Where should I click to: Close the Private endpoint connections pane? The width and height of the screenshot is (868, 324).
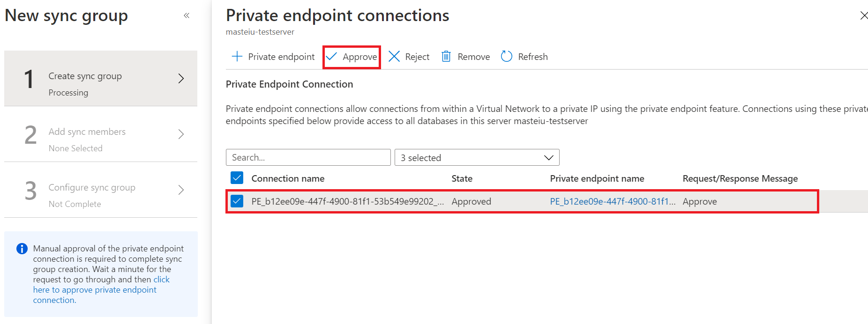tap(863, 15)
